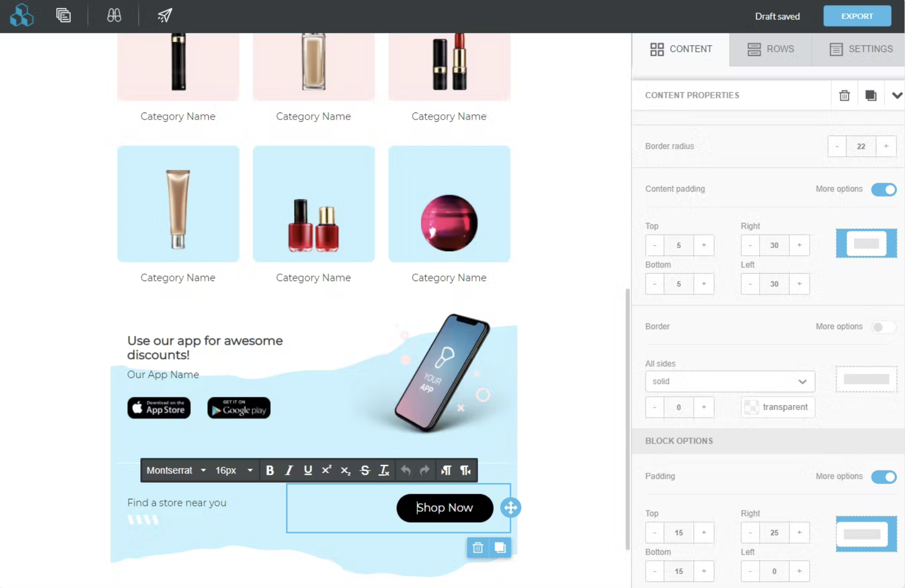Duplicate content via Content Properties copy icon
The image size is (905, 588).
click(870, 95)
